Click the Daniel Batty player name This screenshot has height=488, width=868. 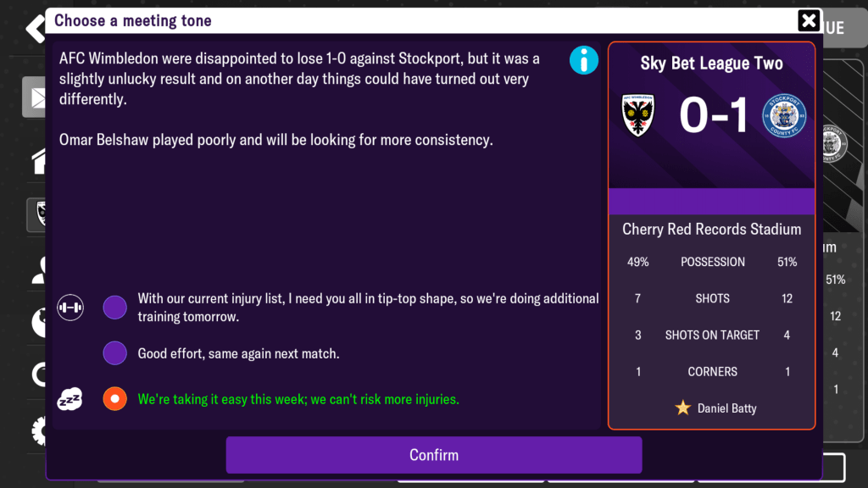pyautogui.click(x=726, y=408)
